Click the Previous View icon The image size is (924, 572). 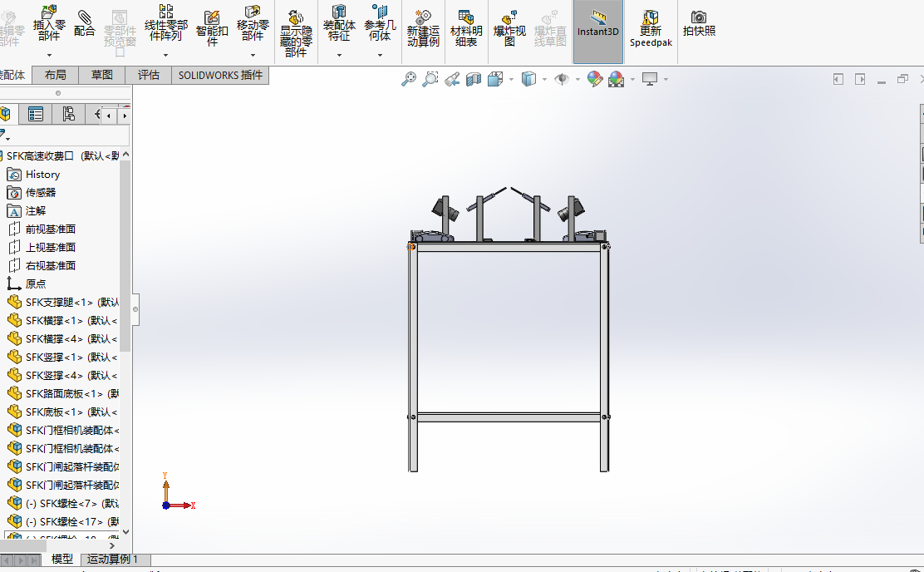(452, 79)
